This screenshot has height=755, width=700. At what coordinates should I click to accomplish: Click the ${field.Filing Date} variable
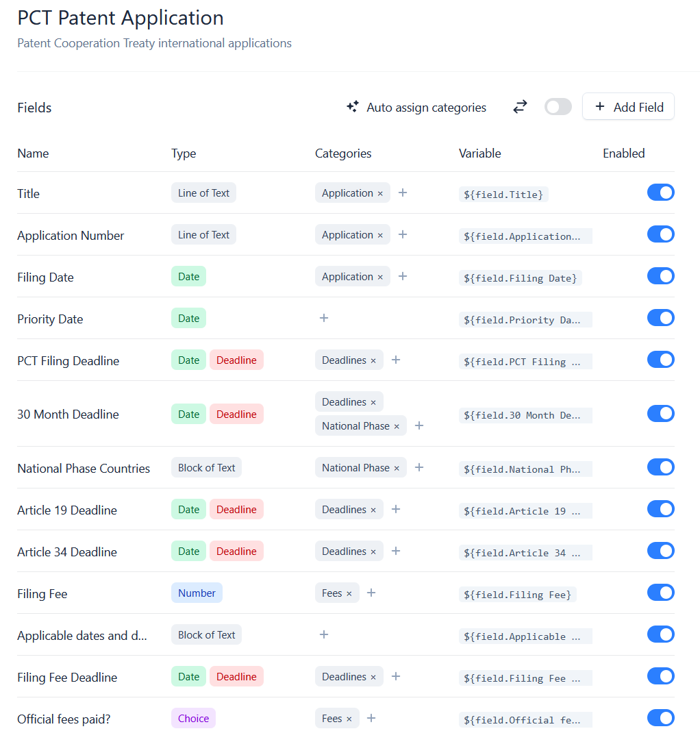(x=521, y=278)
